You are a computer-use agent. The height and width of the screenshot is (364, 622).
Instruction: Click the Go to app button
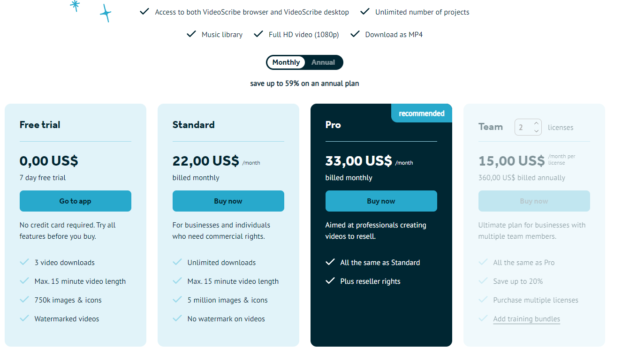point(75,201)
